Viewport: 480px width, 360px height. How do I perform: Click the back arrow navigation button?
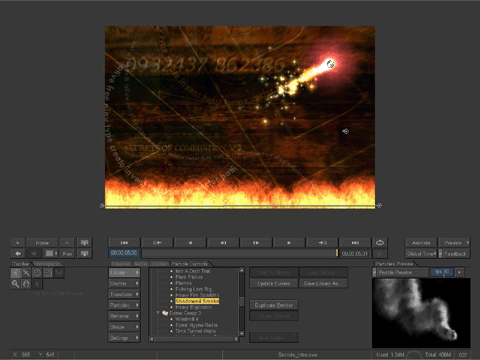[18, 254]
